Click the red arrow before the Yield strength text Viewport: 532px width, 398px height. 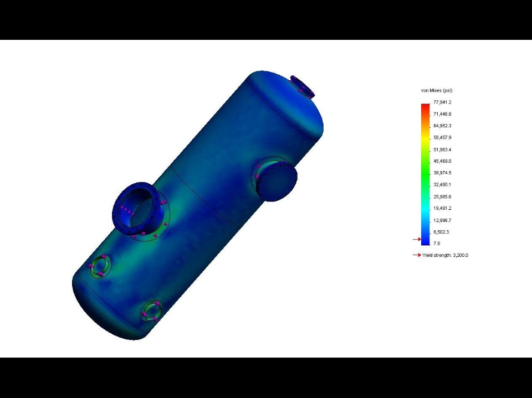(417, 255)
